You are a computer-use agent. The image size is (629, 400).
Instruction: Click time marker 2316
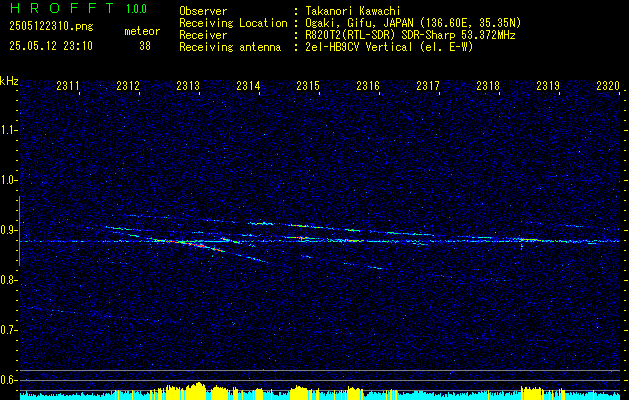pos(368,86)
